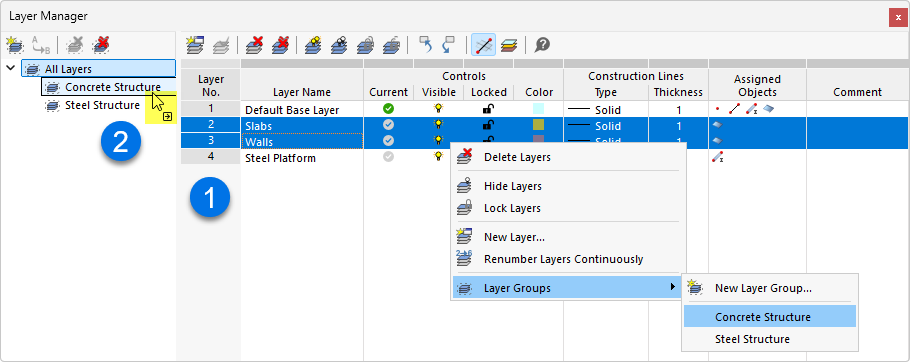Image resolution: width=910 pixels, height=362 pixels.
Task: Click surface icon in Slabs assigned objects
Action: 718,125
